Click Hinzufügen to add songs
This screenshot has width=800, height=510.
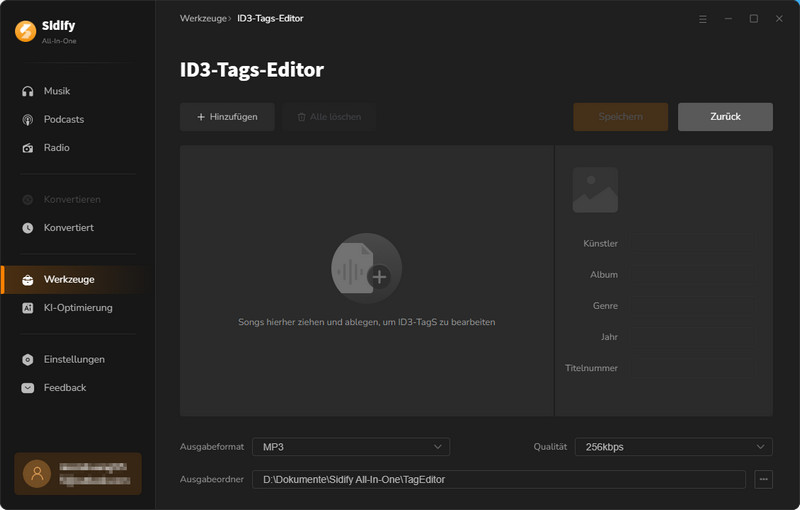click(227, 117)
